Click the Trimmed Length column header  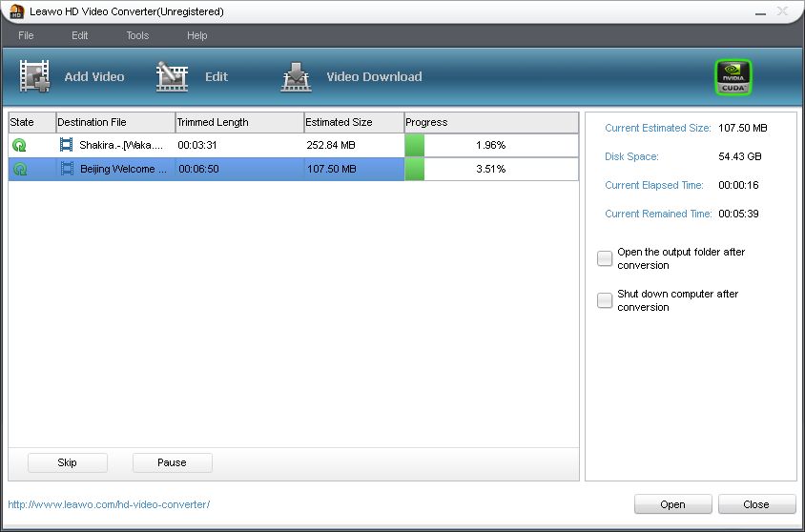coord(239,122)
